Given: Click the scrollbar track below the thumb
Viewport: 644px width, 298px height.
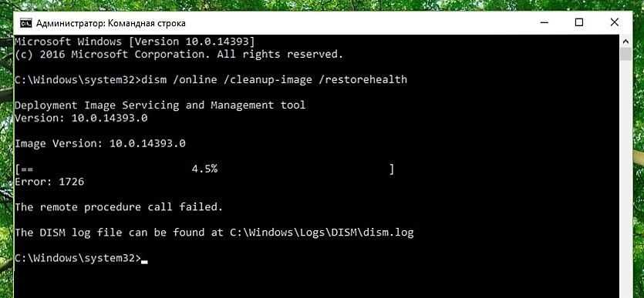Looking at the screenshot, I should tap(625, 176).
